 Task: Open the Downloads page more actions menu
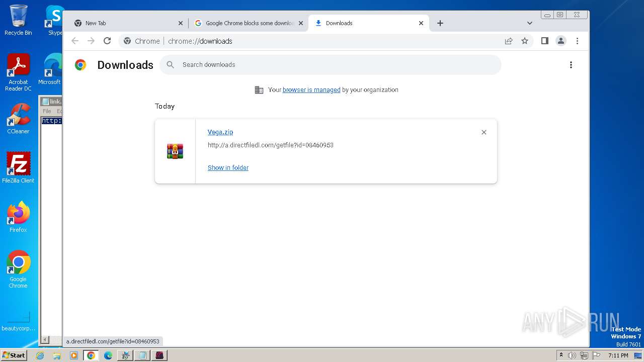(x=571, y=65)
